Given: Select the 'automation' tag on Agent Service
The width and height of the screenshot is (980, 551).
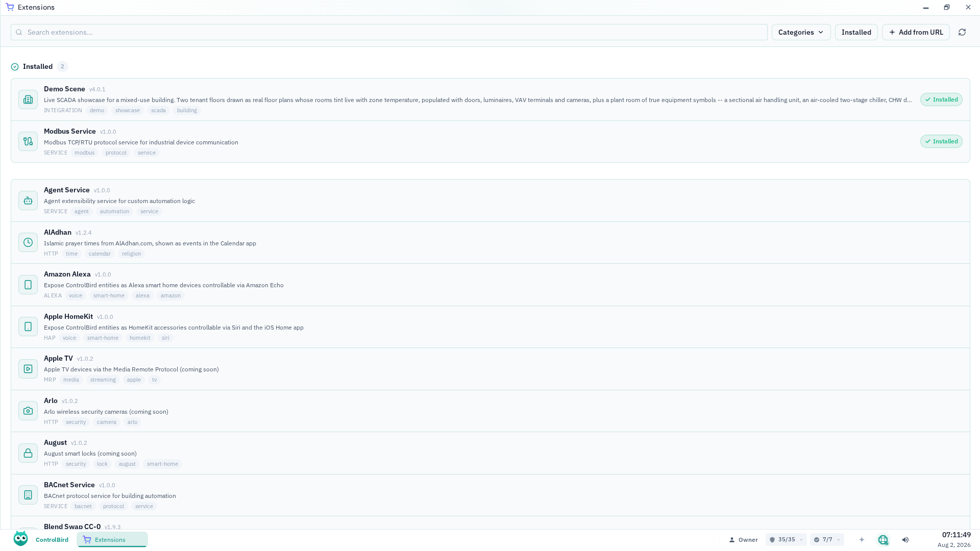Looking at the screenshot, I should tap(114, 211).
